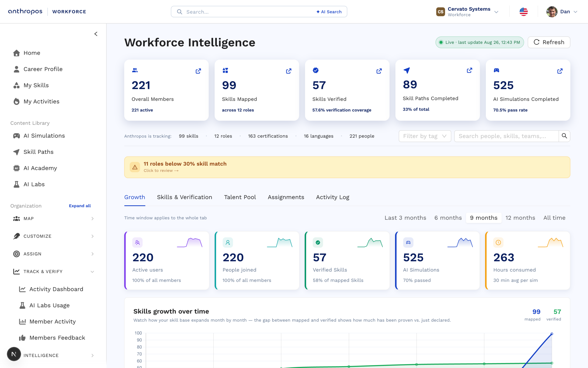Open the Cervato Systems organization dropdown
The width and height of the screenshot is (588, 368).
[467, 12]
